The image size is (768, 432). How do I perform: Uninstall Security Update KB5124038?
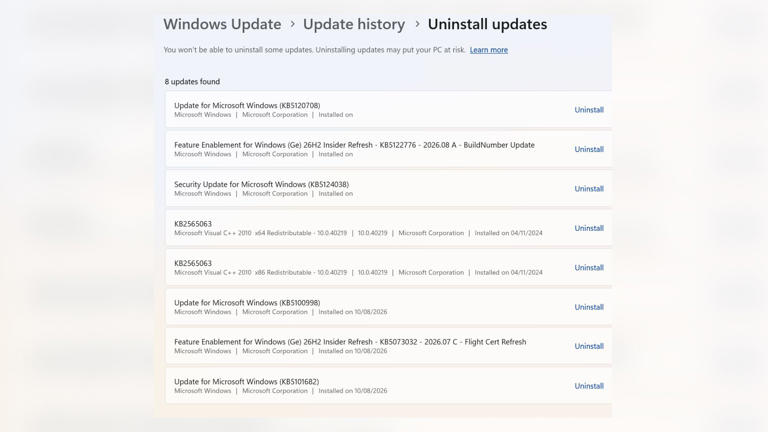pyautogui.click(x=589, y=189)
